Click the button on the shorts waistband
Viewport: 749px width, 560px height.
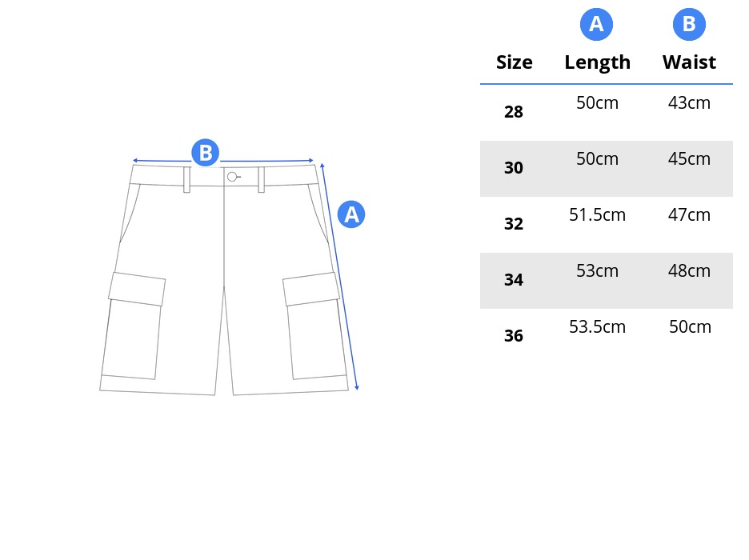232,177
